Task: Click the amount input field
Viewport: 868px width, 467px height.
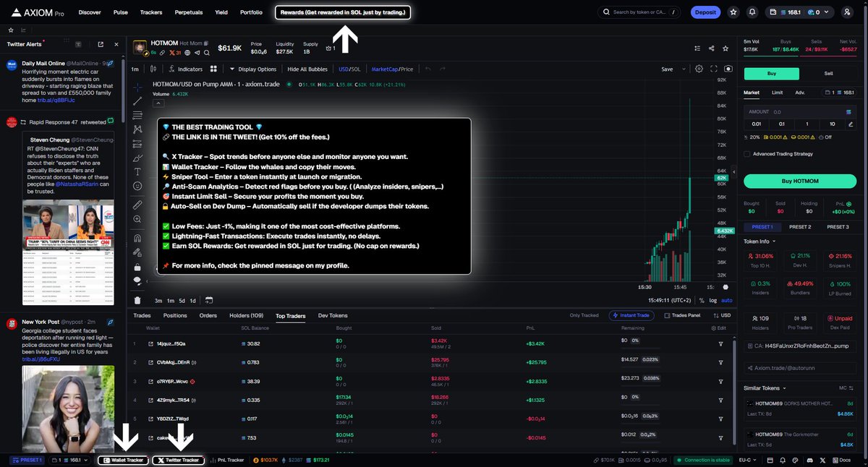Action: pyautogui.click(x=800, y=113)
